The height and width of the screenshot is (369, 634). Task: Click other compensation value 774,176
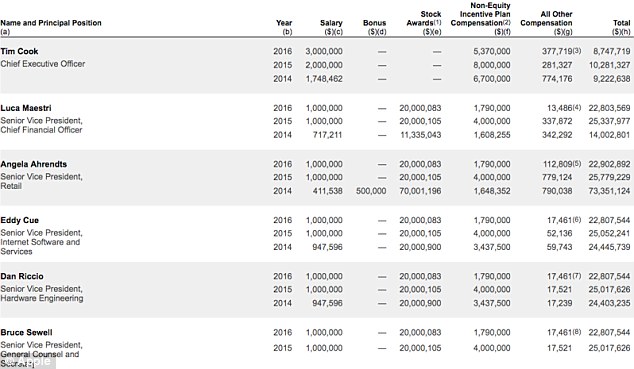tap(557, 79)
